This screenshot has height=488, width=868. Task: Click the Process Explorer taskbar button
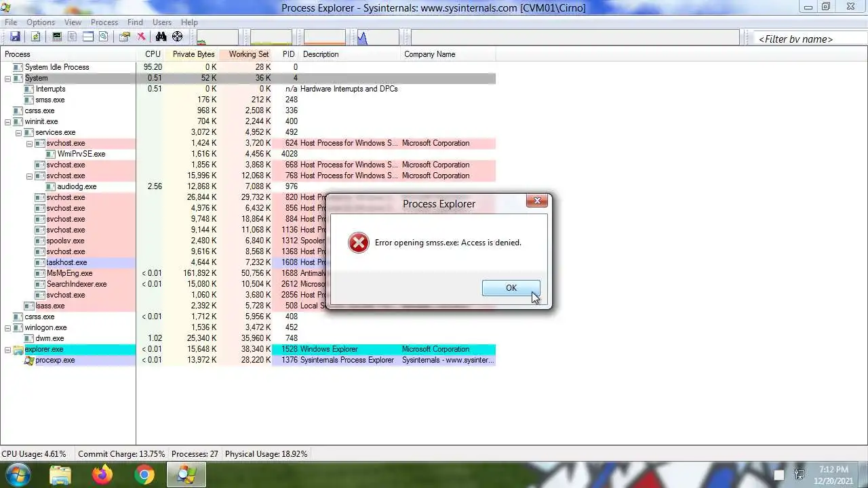pos(186,474)
